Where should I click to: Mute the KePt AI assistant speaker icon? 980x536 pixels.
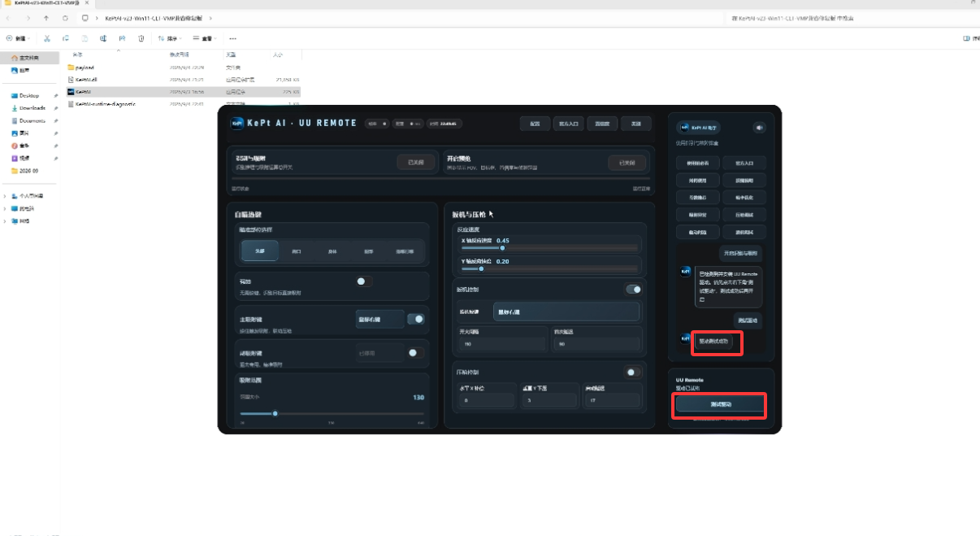pos(759,127)
